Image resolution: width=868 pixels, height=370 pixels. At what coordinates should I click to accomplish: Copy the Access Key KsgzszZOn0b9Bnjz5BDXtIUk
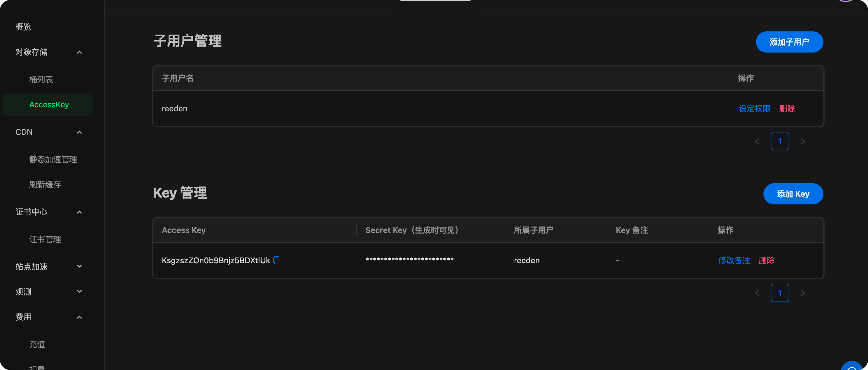coord(276,260)
